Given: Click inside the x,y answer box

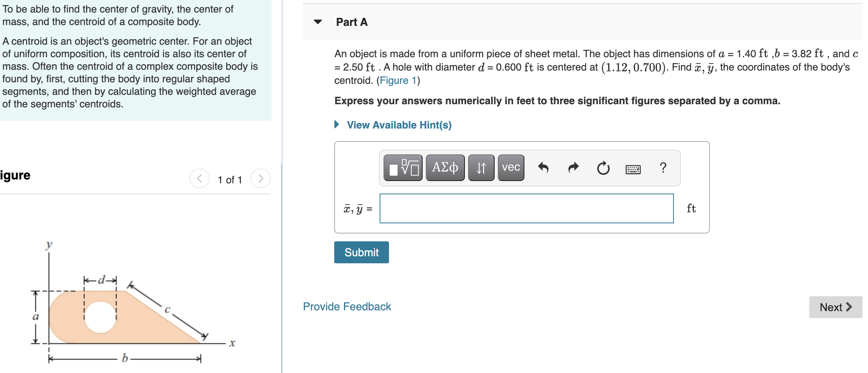Looking at the screenshot, I should tap(526, 209).
